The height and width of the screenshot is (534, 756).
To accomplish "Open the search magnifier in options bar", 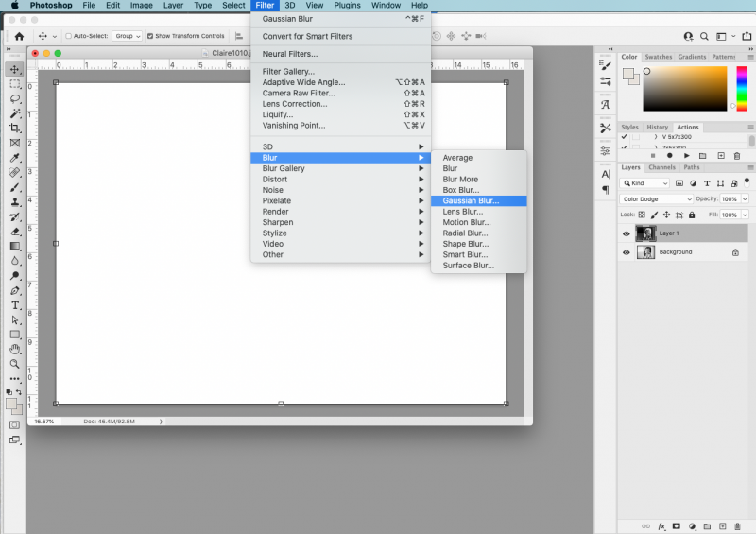I will pyautogui.click(x=704, y=36).
